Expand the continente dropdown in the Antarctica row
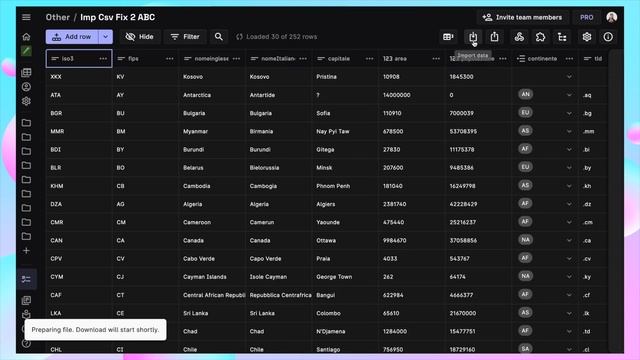Screen dimensions: 640x360 [x=569, y=95]
